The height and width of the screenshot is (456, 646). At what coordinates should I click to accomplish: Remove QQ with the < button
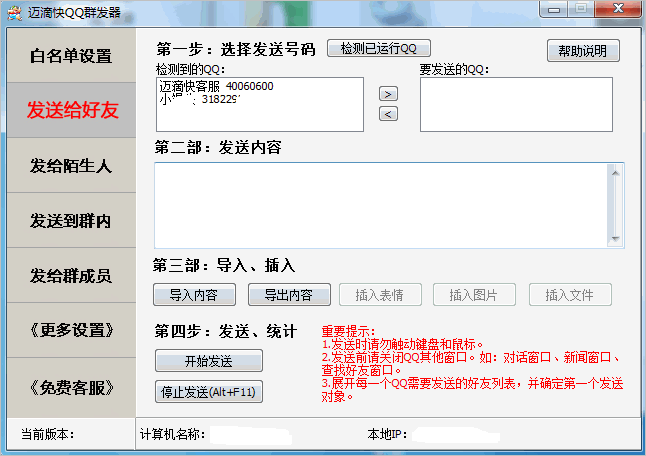click(388, 114)
